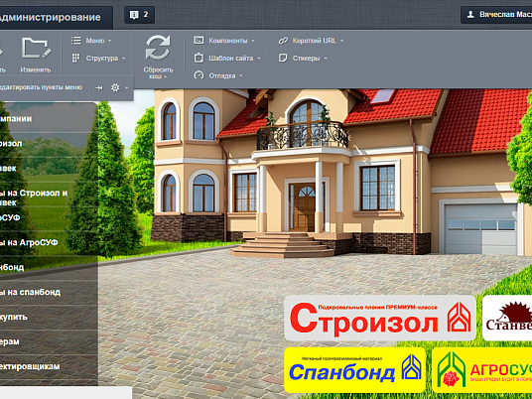Expand the Стикеры dropdown arrow

[326, 59]
